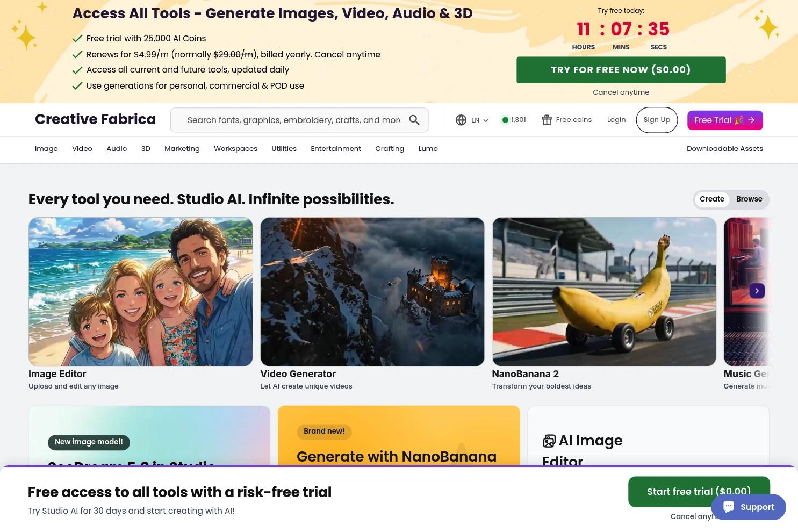Click the 'Brand new!' badge
The height and width of the screenshot is (532, 798).
(x=324, y=432)
